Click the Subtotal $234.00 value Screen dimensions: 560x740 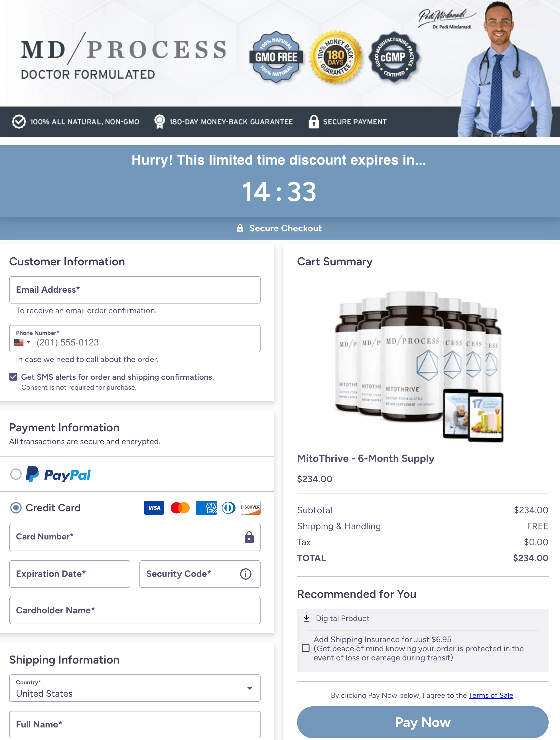point(531,510)
